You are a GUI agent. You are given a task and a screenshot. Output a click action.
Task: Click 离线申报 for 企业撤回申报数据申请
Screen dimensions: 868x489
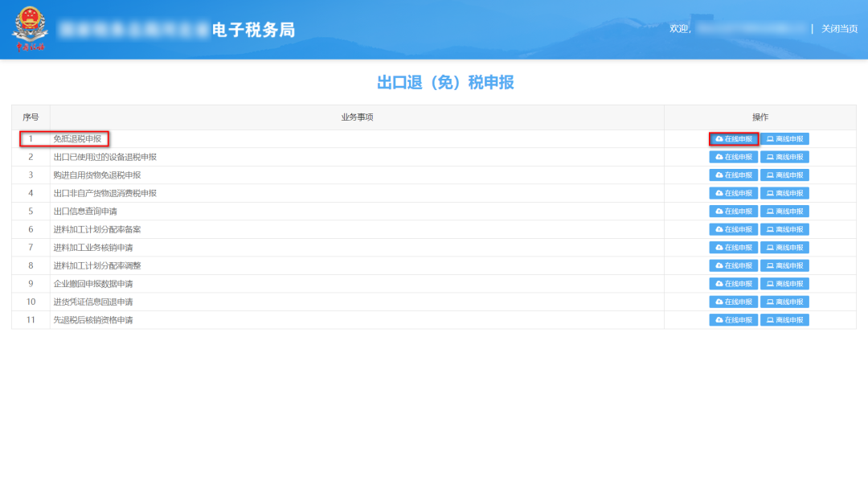[784, 284]
